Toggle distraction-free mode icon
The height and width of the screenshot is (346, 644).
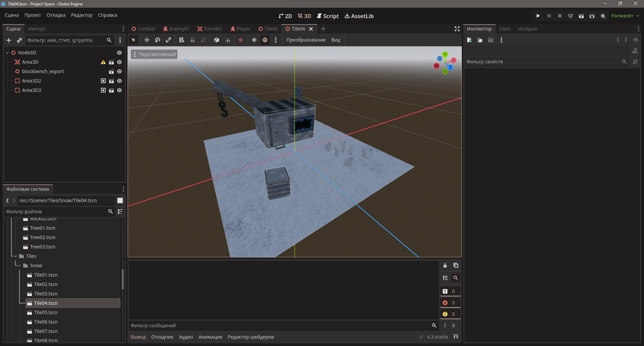point(457,29)
